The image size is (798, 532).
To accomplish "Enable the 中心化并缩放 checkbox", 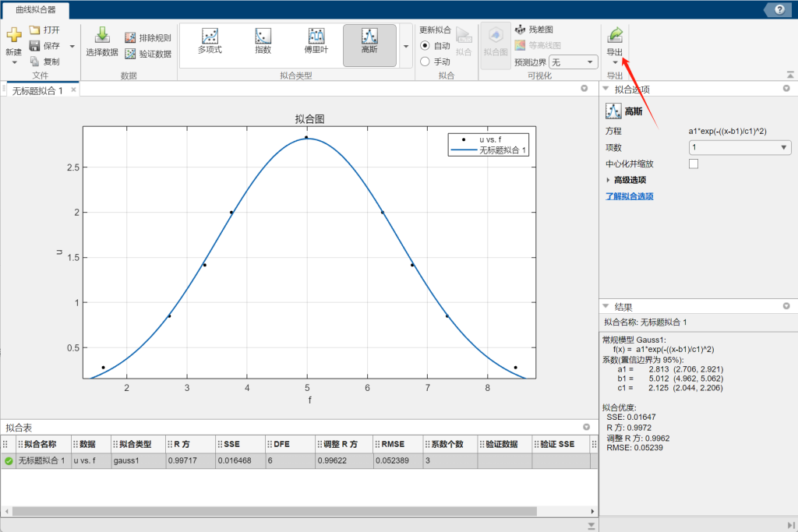I will tap(694, 164).
